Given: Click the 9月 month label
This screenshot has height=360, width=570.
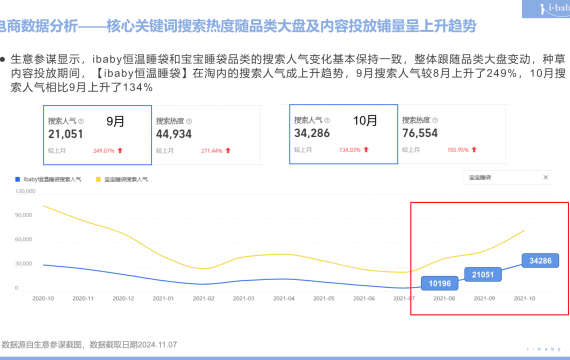Looking at the screenshot, I should click(115, 121).
